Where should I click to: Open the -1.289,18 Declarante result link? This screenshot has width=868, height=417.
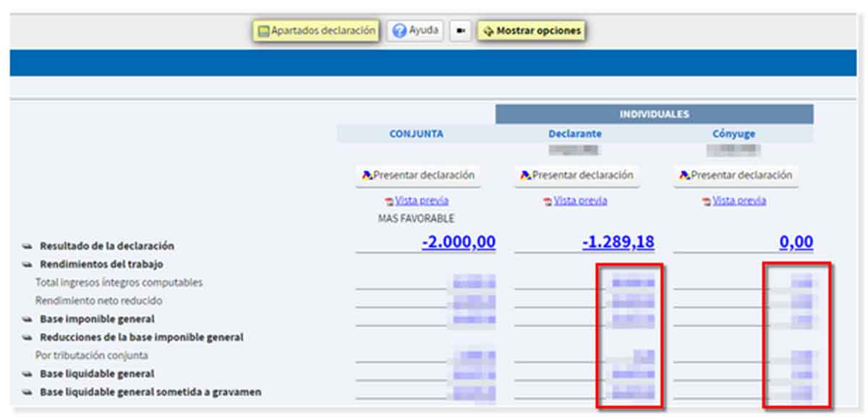click(x=618, y=243)
